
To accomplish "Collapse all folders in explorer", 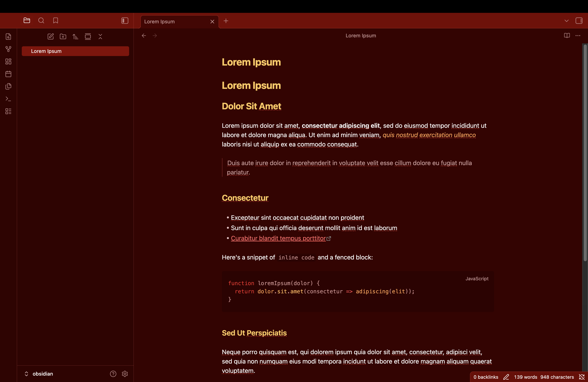I will (100, 37).
